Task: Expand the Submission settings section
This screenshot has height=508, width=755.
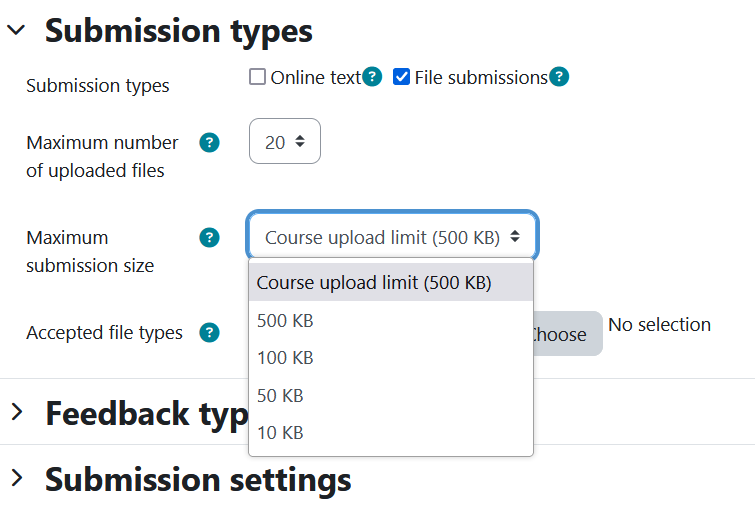Action: [x=17, y=478]
